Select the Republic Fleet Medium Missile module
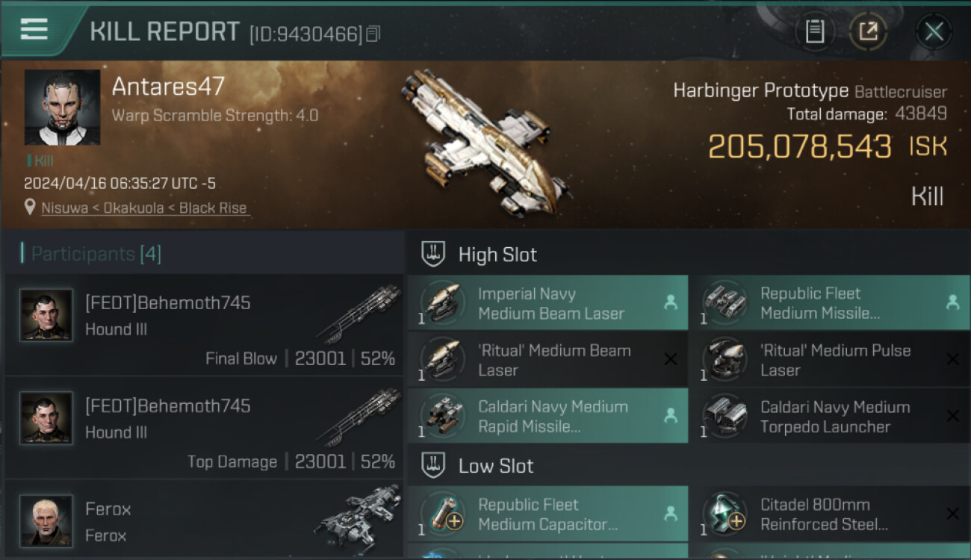971x560 pixels. pyautogui.click(x=829, y=303)
